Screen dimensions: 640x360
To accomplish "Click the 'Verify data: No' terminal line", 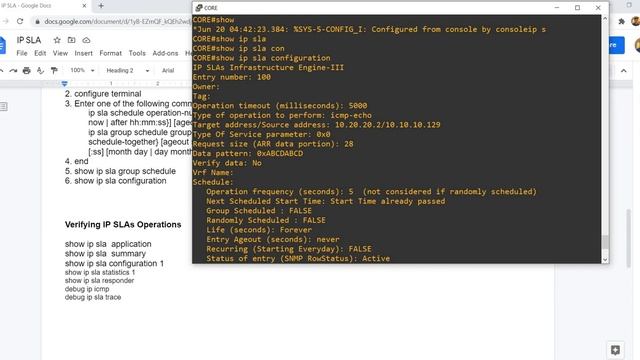I will pos(227,163).
